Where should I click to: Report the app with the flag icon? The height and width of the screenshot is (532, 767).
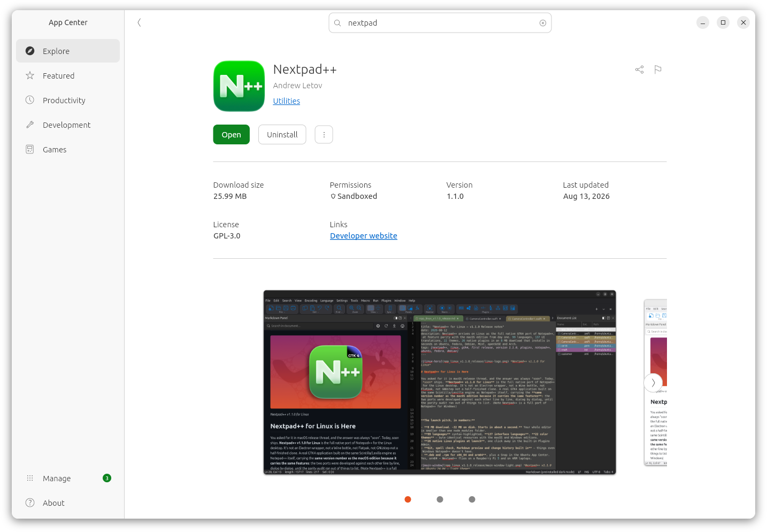point(658,70)
